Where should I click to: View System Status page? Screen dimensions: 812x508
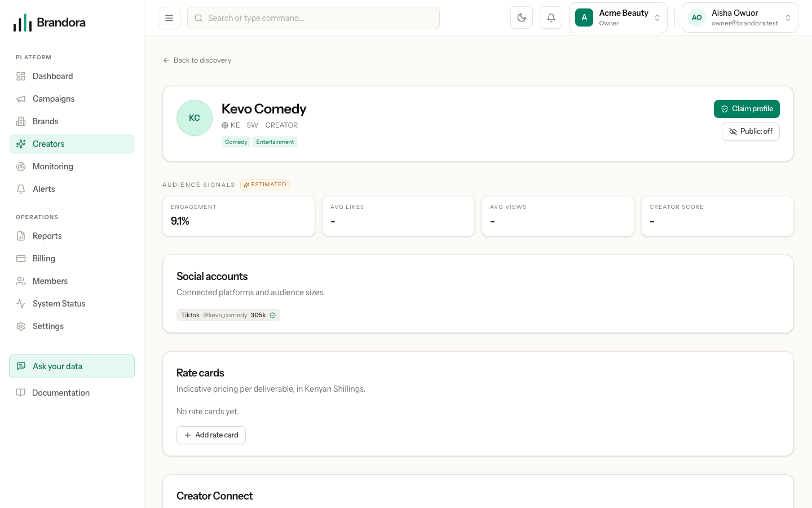coord(72,304)
